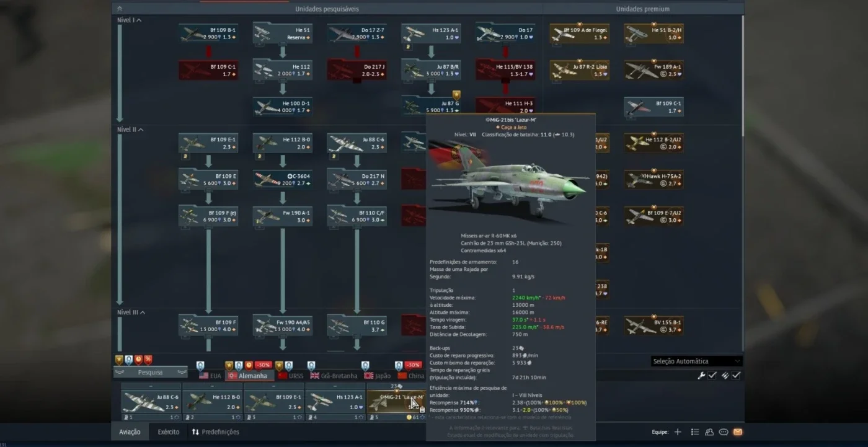This screenshot has height=447, width=868.
Task: Click the -30% discount tag above China
Action: (414, 366)
